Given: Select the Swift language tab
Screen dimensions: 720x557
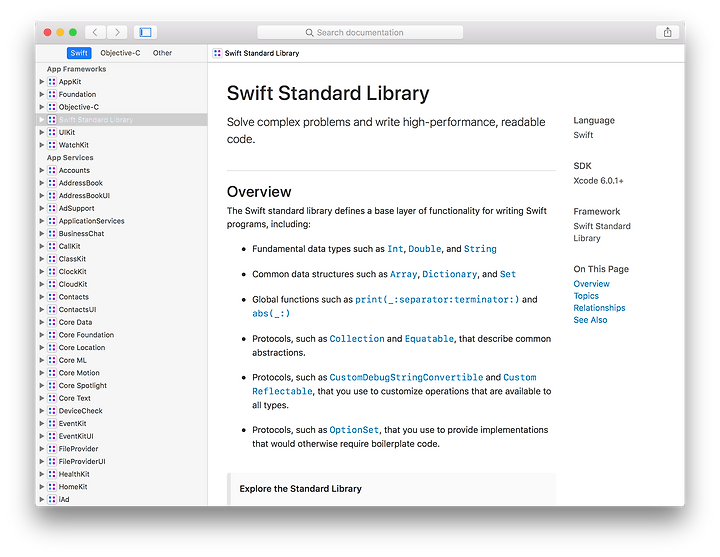Looking at the screenshot, I should (79, 53).
